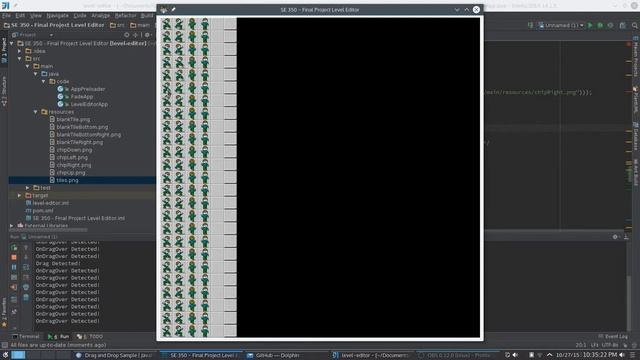This screenshot has width=640, height=360.
Task: Toggle the Favorites side tab on left edge
Action: coord(4,312)
